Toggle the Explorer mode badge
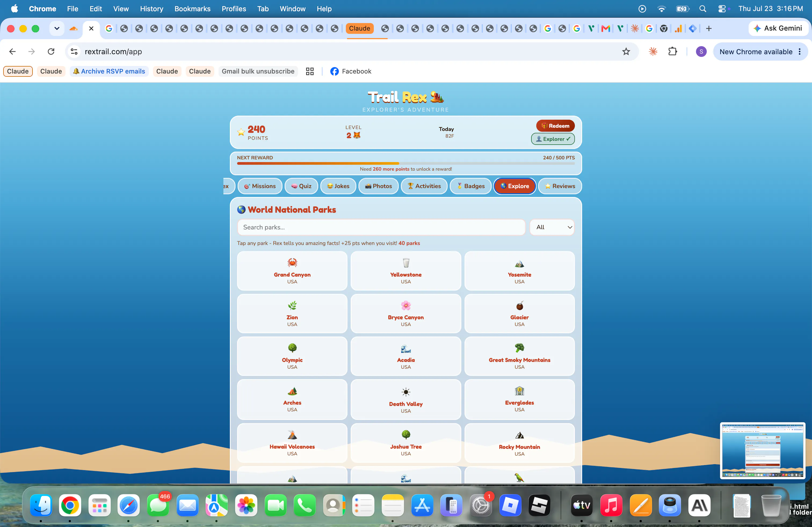Image resolution: width=812 pixels, height=527 pixels. 553,139
